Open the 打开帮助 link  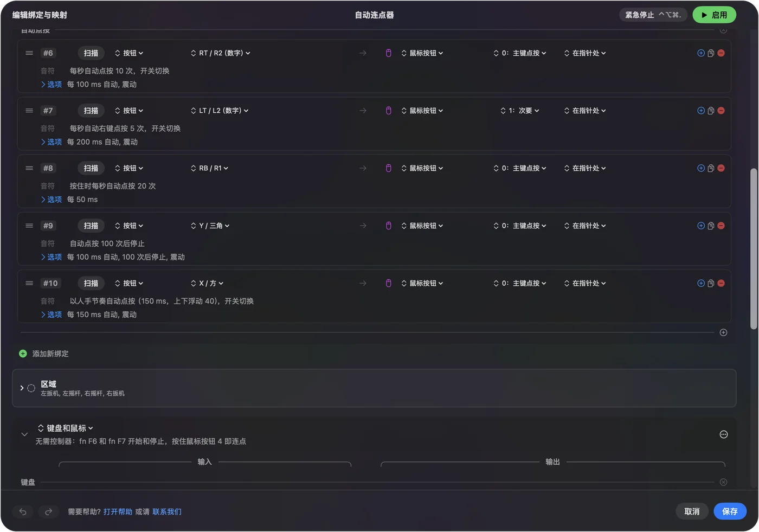[118, 512]
